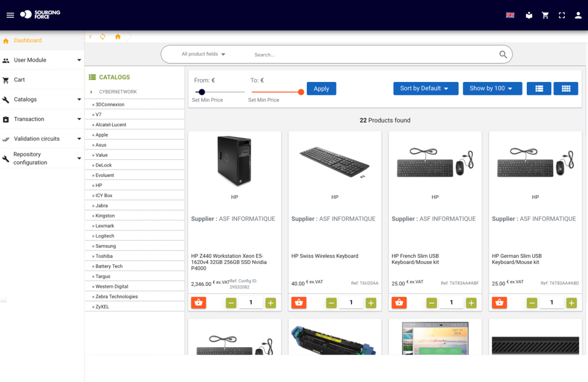Decrease quantity of HP Z440 Workstation
588x382 pixels.
point(231,303)
